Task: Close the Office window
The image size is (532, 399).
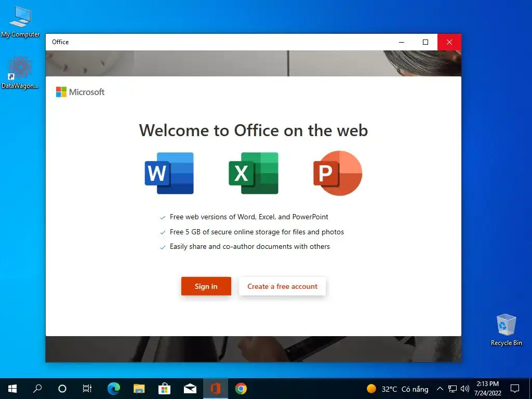Action: coord(449,42)
